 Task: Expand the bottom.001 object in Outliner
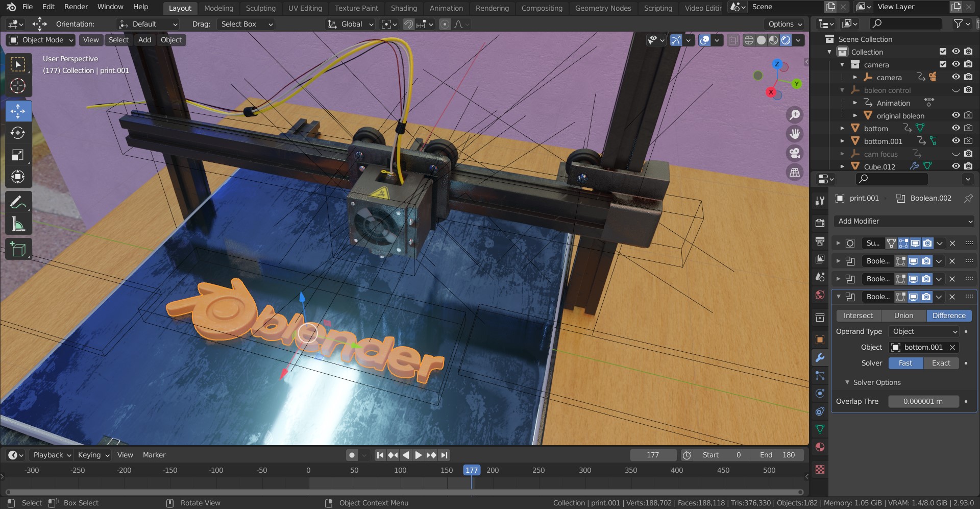tap(842, 141)
